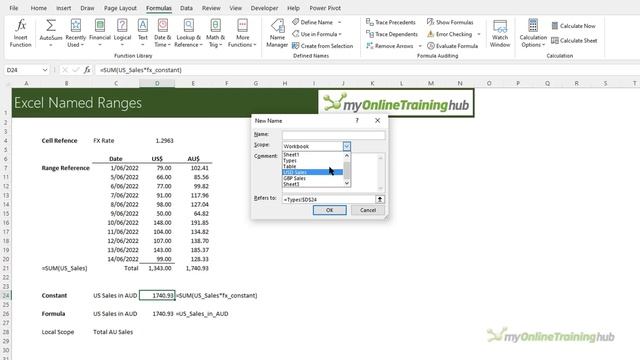Expand the Name Box dropdown
Image resolution: width=640 pixels, height=360 pixels.
(x=44, y=70)
